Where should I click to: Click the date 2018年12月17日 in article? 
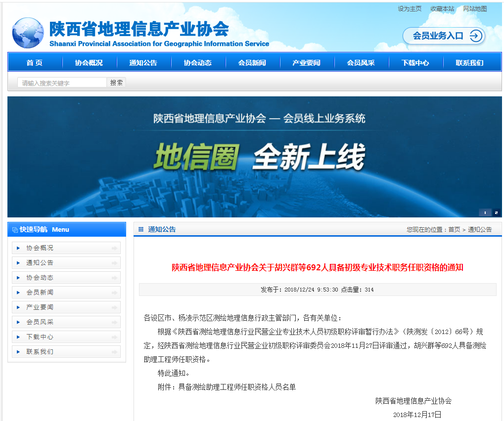[417, 415]
